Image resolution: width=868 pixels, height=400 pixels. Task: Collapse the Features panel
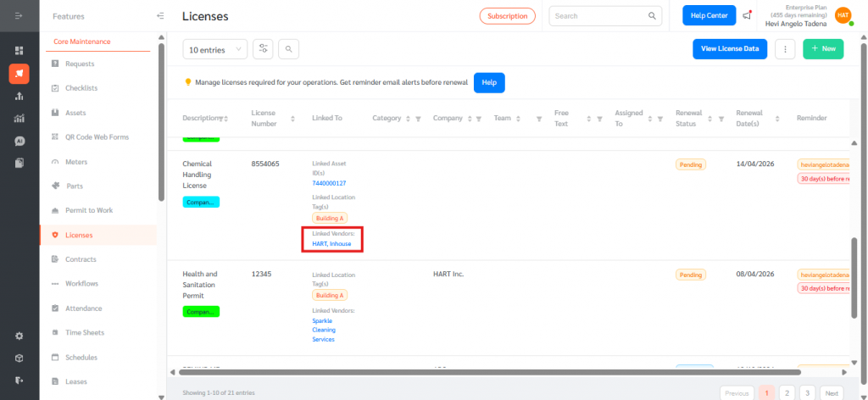(160, 16)
